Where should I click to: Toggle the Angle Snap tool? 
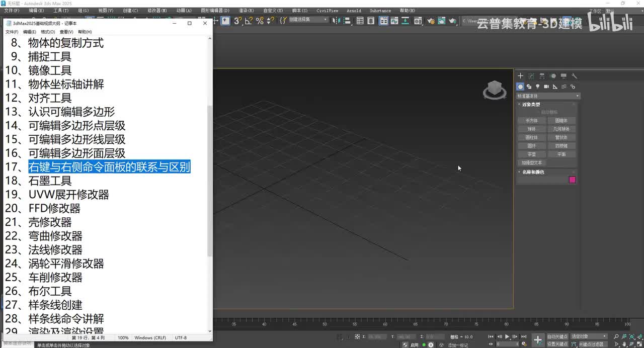[249, 21]
